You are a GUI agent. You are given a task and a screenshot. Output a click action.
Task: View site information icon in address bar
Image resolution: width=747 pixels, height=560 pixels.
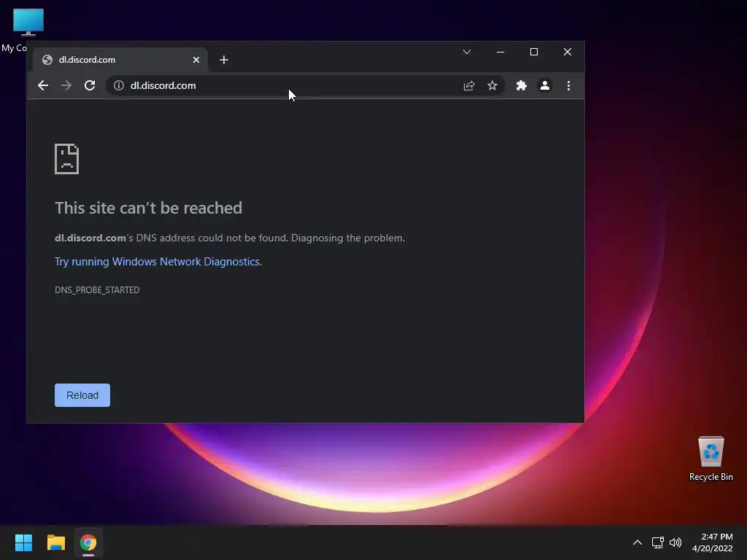tap(119, 85)
